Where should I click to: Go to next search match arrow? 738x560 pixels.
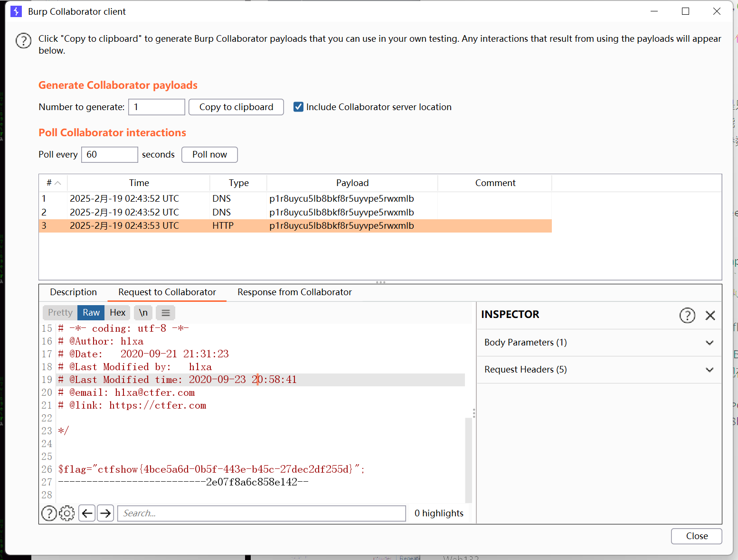(x=105, y=513)
